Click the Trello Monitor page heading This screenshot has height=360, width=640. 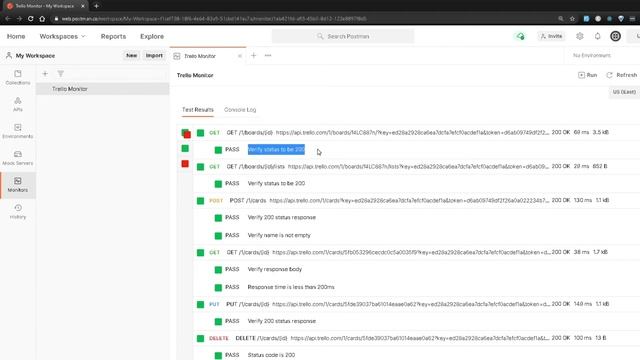point(195,75)
